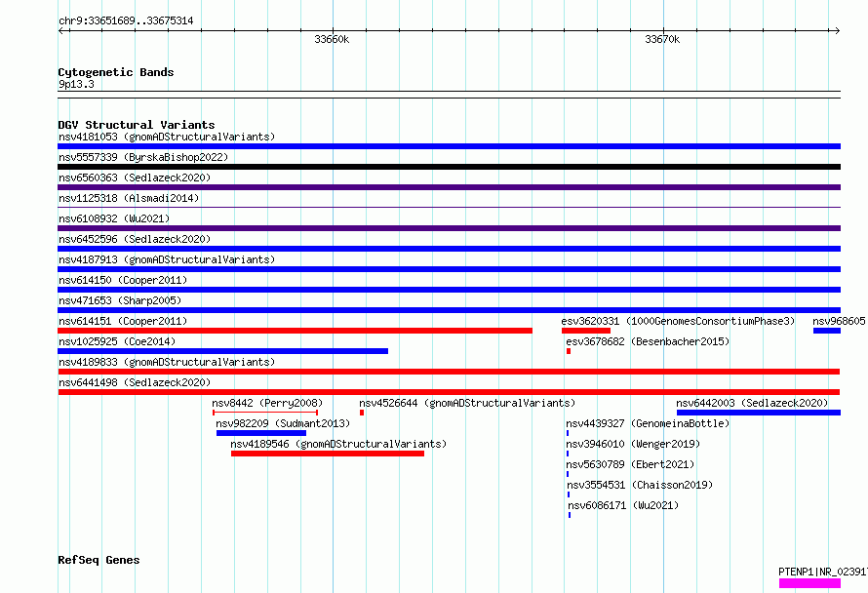The image size is (868, 593).
Task: Click the esv3678682 (Besenbacher2015) marker
Action: coord(569,351)
